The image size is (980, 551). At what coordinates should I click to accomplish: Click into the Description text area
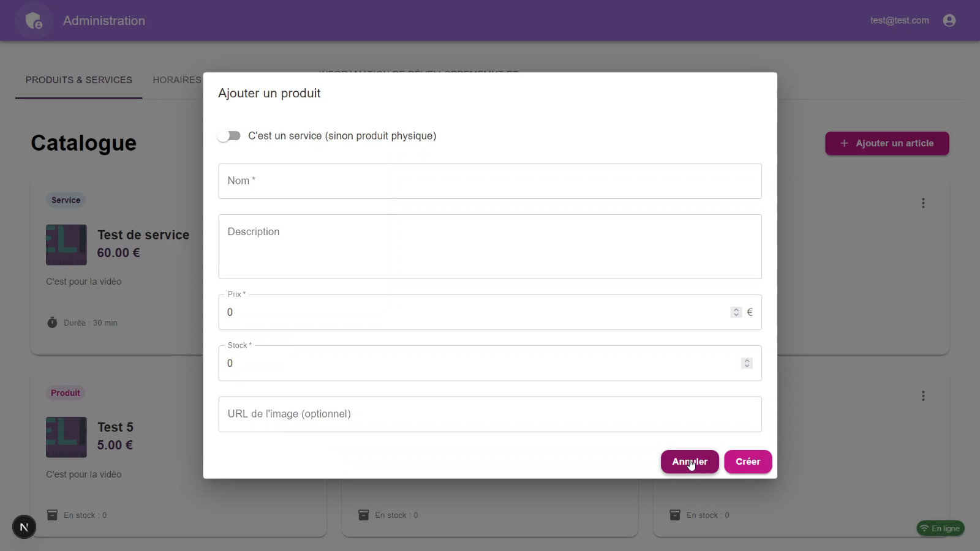click(489, 247)
